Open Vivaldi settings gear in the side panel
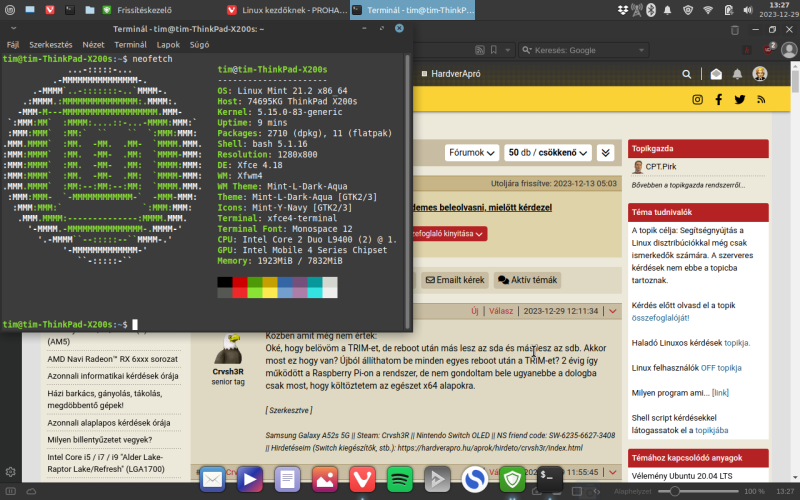 point(10,472)
